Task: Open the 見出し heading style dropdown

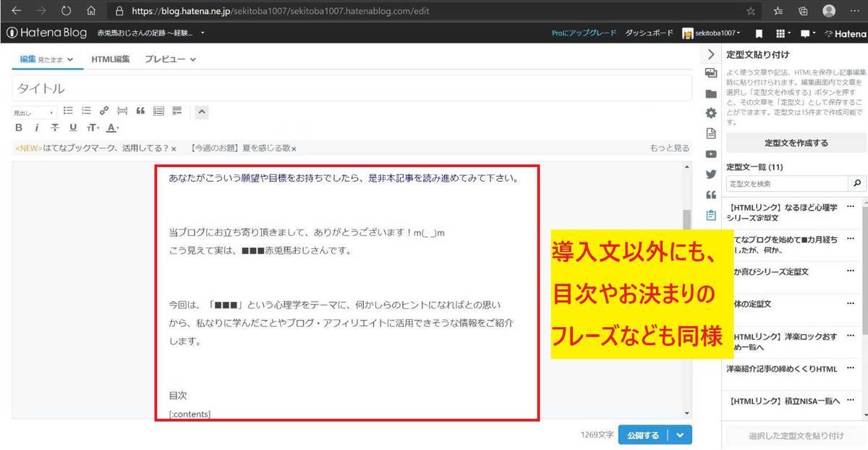Action: (34, 113)
